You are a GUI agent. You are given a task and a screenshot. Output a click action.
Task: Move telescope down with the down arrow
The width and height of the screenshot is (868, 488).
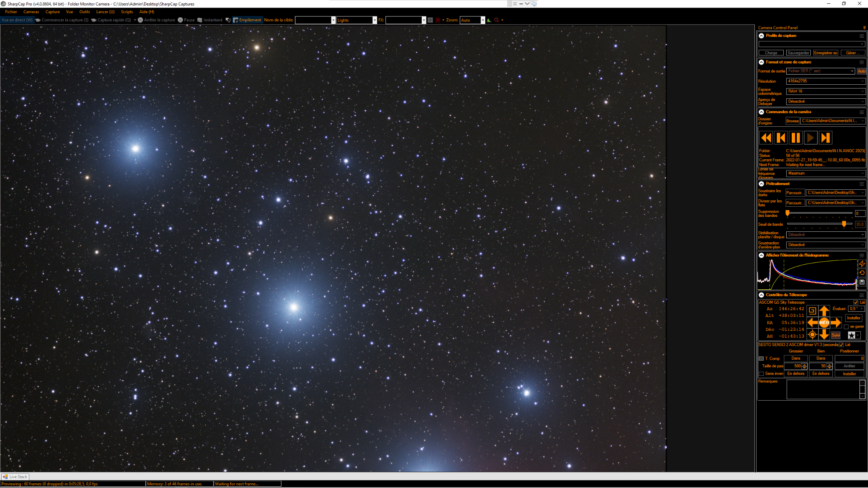coord(824,335)
